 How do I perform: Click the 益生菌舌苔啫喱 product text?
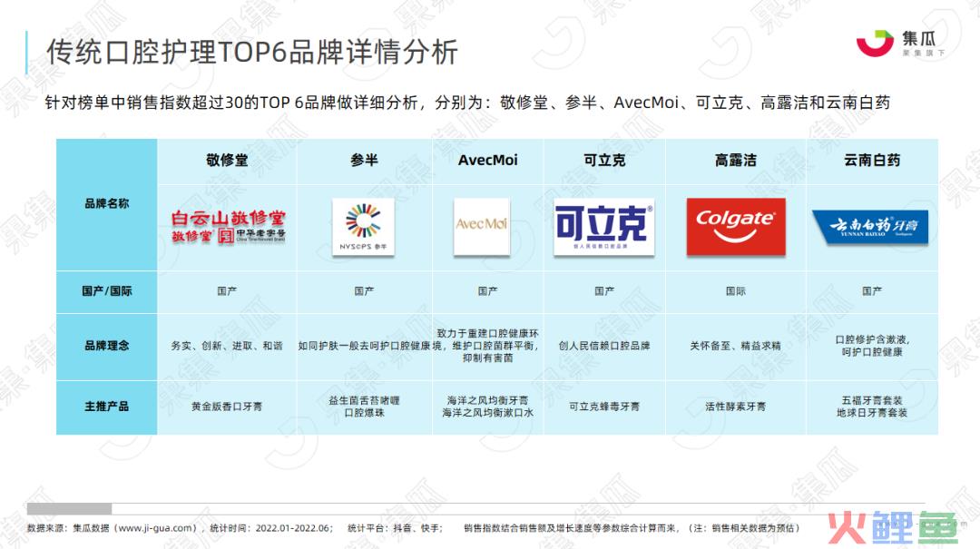coord(365,400)
